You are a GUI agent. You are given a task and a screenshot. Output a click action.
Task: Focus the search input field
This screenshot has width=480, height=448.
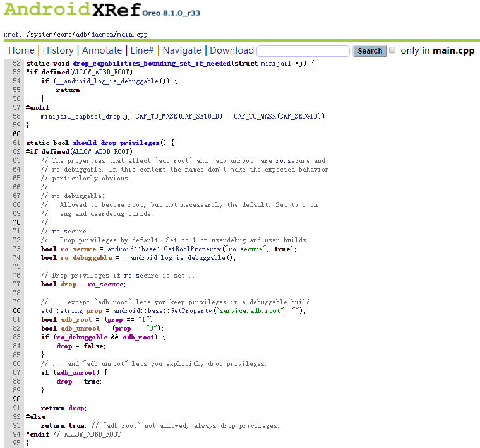coord(303,51)
